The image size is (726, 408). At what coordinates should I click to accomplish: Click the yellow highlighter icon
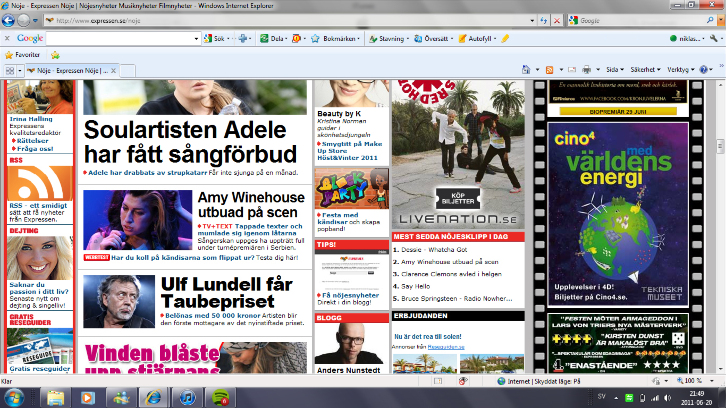pyautogui.click(x=505, y=38)
